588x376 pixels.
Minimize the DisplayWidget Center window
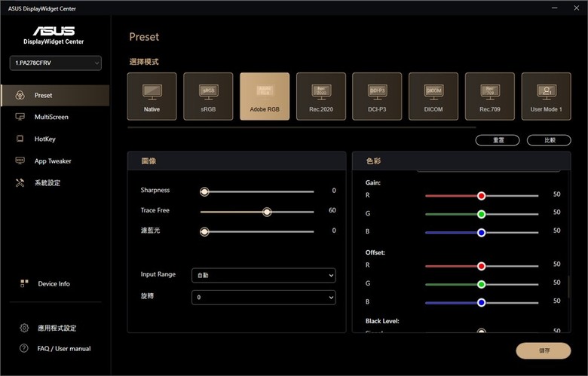tap(554, 8)
